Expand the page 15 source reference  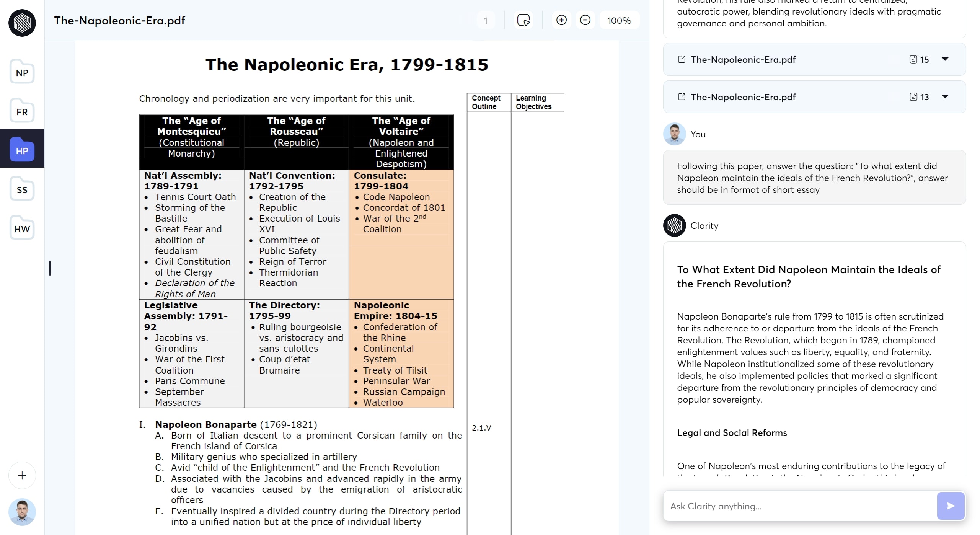click(945, 59)
